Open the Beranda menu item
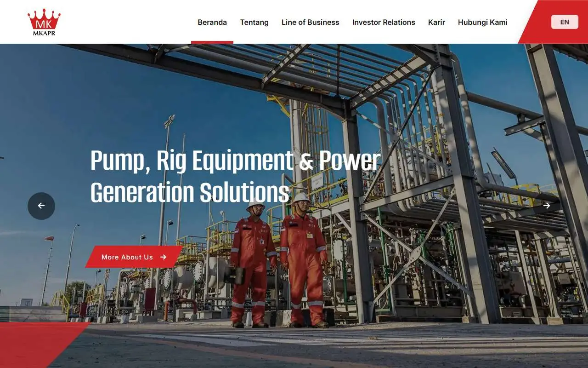This screenshot has height=368, width=588. click(212, 22)
